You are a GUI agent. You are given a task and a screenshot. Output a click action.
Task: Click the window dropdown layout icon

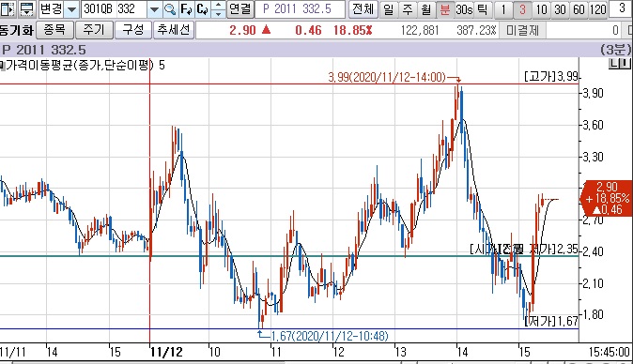27,8
